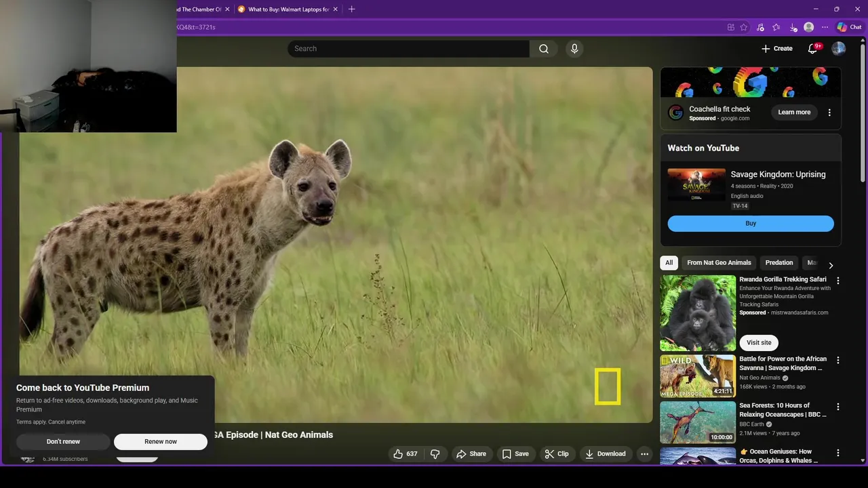
Task: Open Copilot Chat button
Action: tap(849, 27)
